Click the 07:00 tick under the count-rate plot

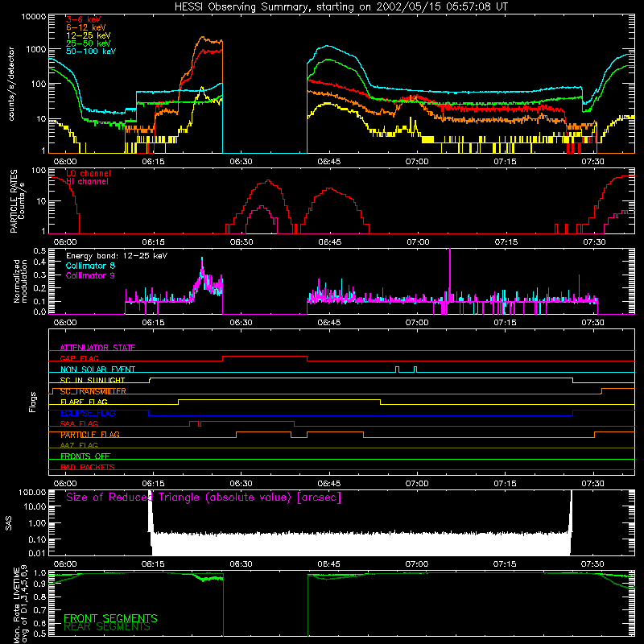pyautogui.click(x=417, y=162)
